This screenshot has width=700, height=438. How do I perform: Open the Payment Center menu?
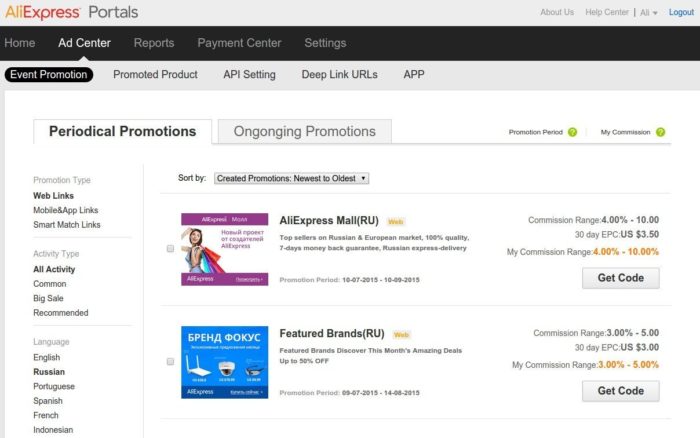click(239, 43)
